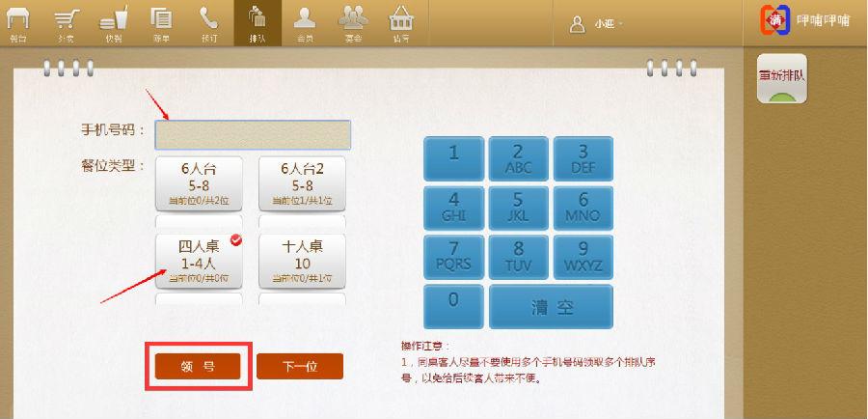The width and height of the screenshot is (868, 419).
Task: Open the 柜台 counter icon
Action: click(18, 24)
